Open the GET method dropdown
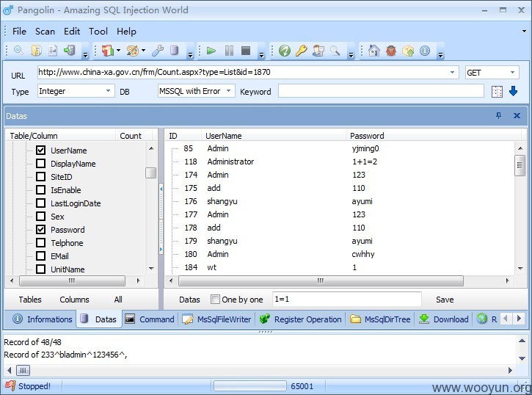Image resolution: width=532 pixels, height=395 pixels. (512, 72)
